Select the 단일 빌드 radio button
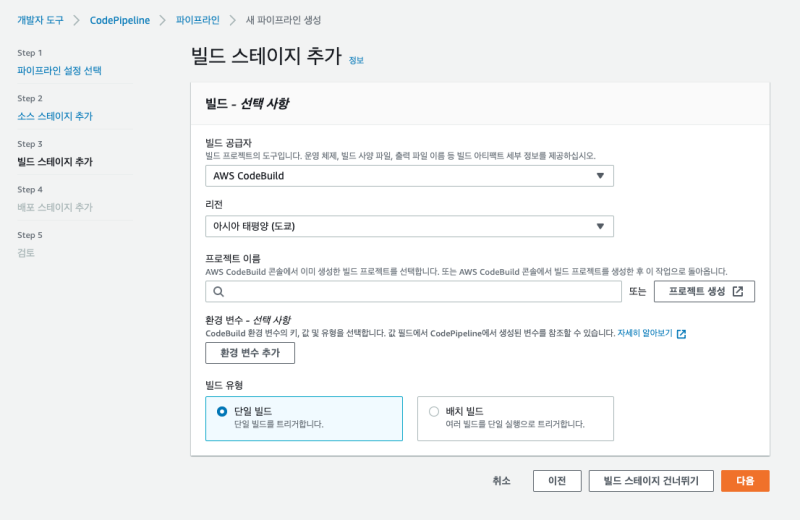Viewport: 800px width, 520px height. 222,411
